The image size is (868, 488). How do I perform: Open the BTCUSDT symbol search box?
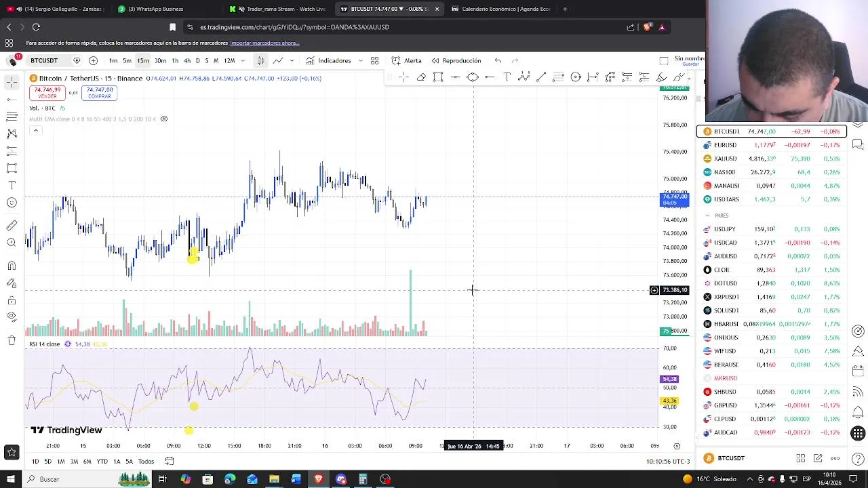point(44,60)
